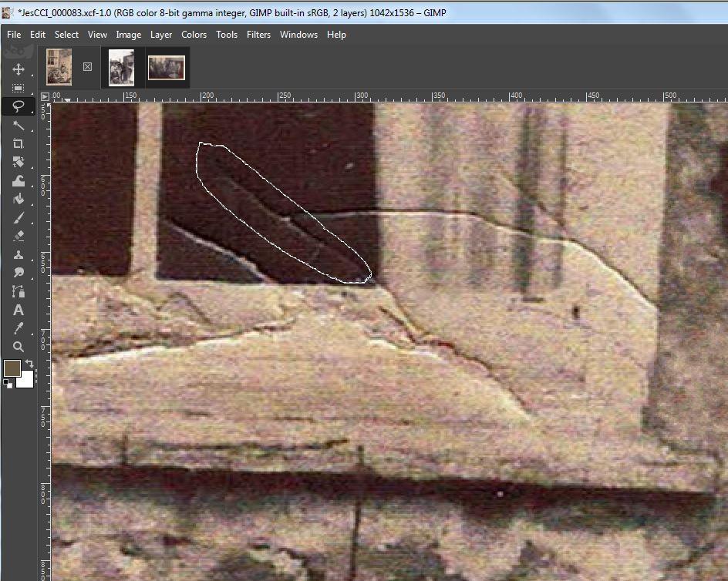Select the Move tool
728x581 pixels.
[x=18, y=69]
